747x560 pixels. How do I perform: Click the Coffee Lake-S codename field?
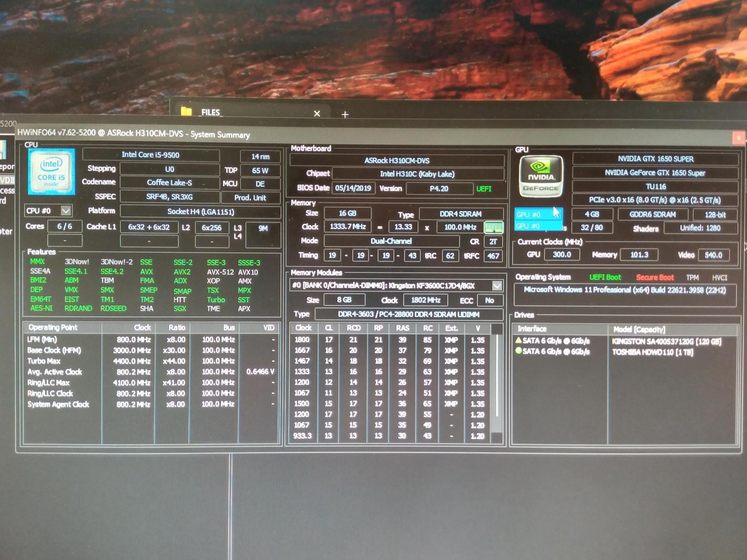[170, 183]
